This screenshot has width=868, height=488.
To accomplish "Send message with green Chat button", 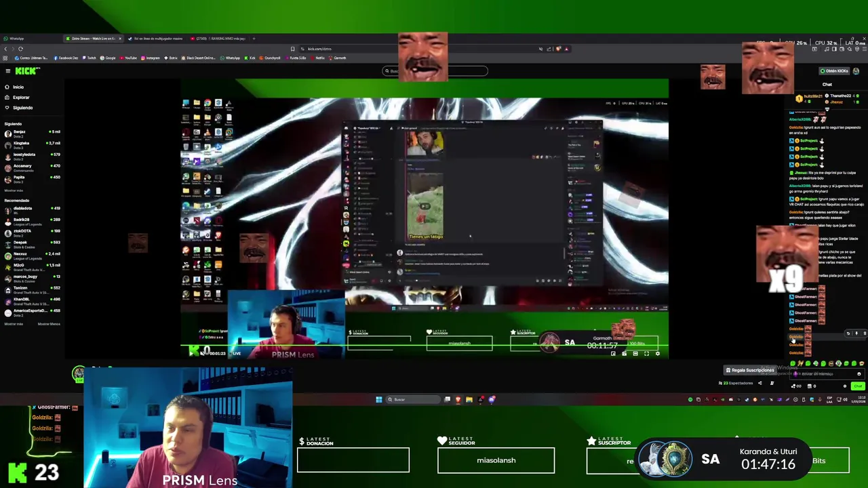I will pos(858,386).
